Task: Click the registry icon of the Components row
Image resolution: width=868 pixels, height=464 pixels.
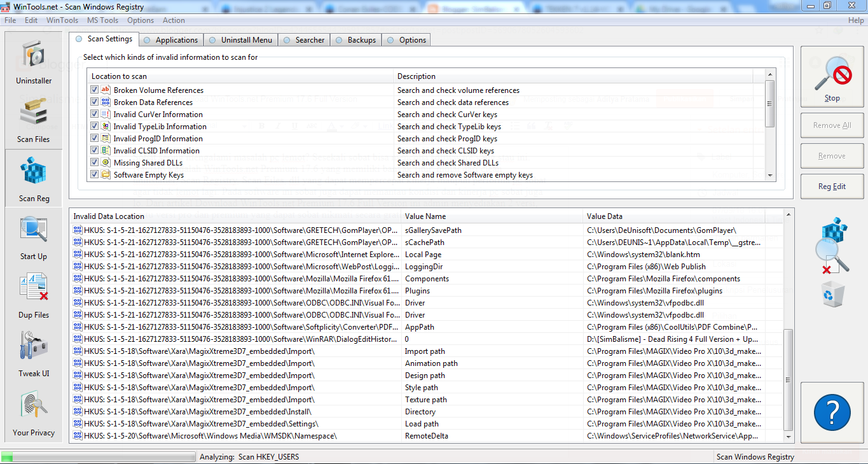Action: coord(78,278)
